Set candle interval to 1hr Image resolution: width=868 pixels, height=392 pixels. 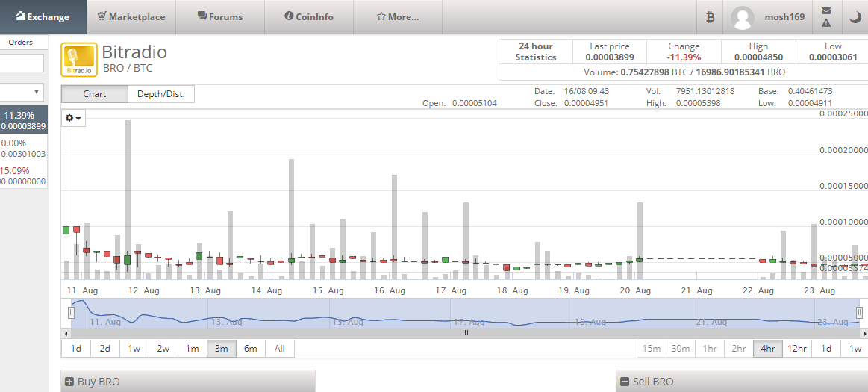pyautogui.click(x=710, y=348)
